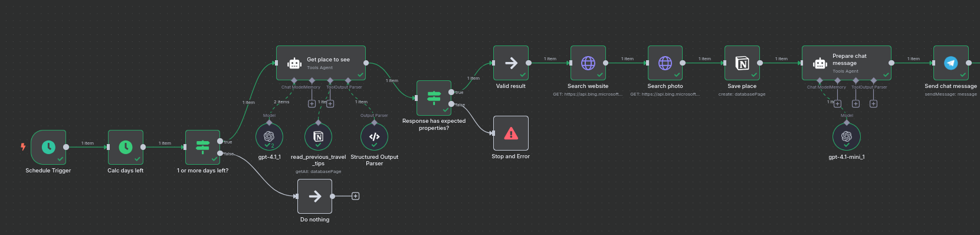
Task: Add Output Parser under Prepare chat message
Action: (x=873, y=104)
